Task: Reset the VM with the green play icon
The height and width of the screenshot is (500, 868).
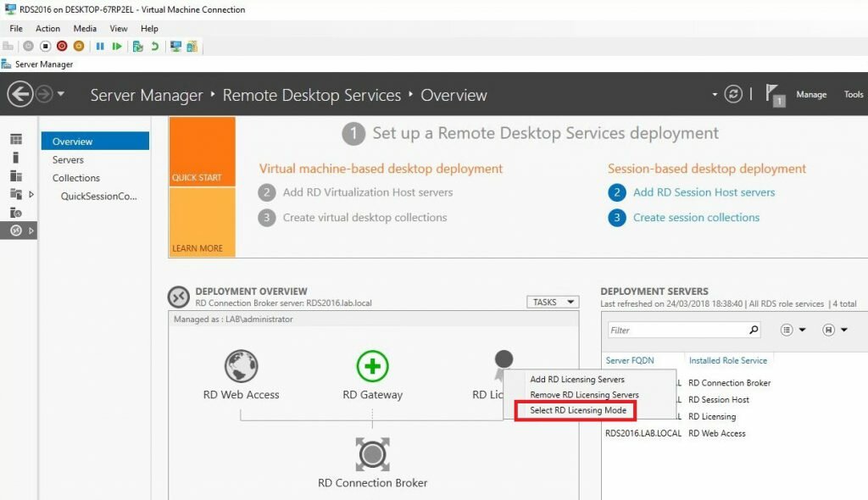Action: 117,47
